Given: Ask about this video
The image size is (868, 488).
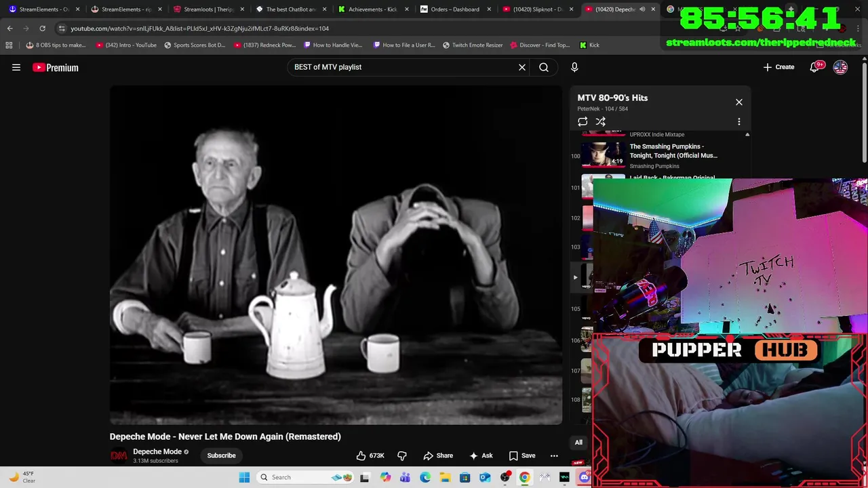Looking at the screenshot, I should (481, 455).
